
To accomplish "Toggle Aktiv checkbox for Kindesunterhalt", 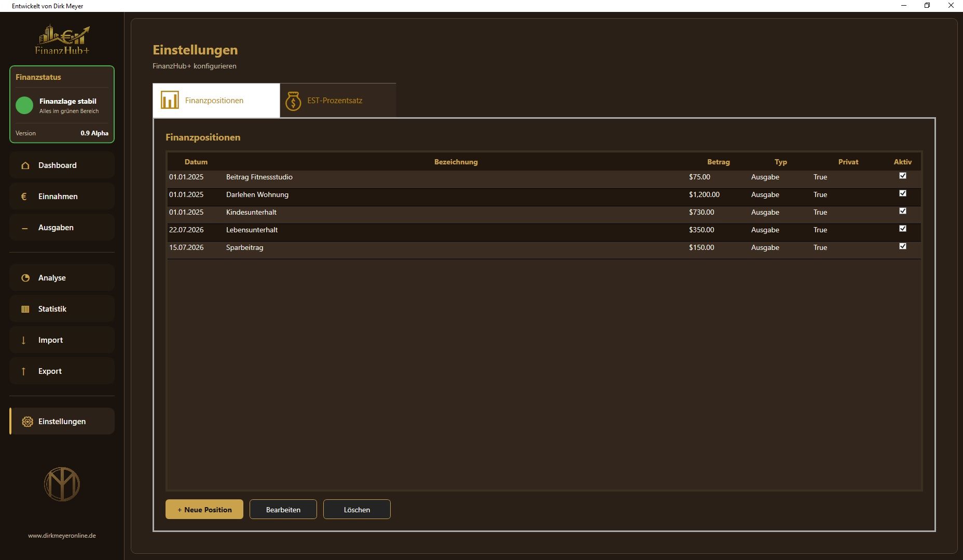I will (903, 211).
